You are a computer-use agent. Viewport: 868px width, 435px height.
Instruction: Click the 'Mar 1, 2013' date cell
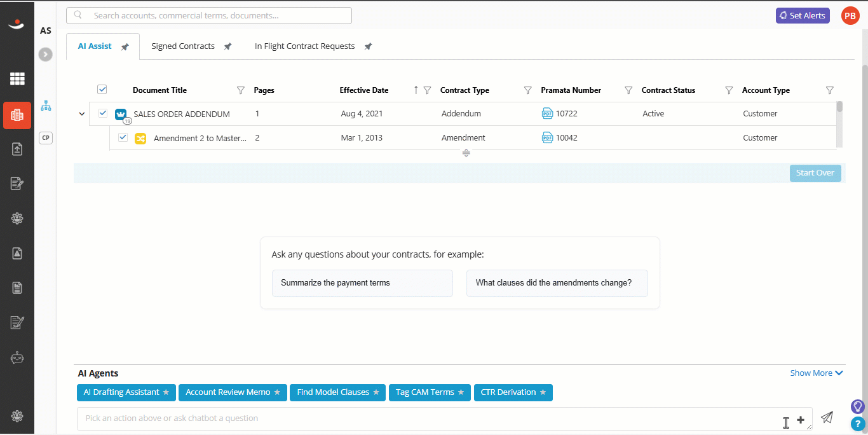click(362, 138)
